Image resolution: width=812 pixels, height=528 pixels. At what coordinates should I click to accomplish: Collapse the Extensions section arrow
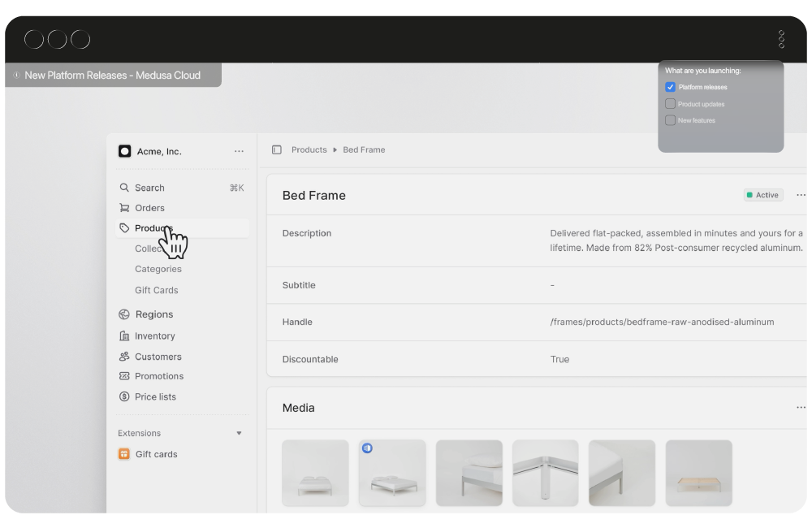pos(239,433)
